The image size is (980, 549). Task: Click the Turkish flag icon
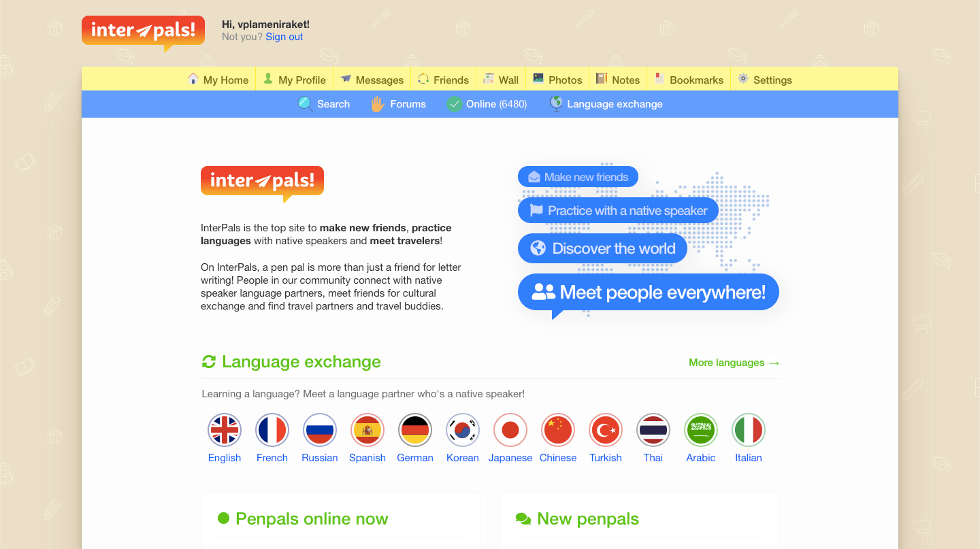coord(606,430)
